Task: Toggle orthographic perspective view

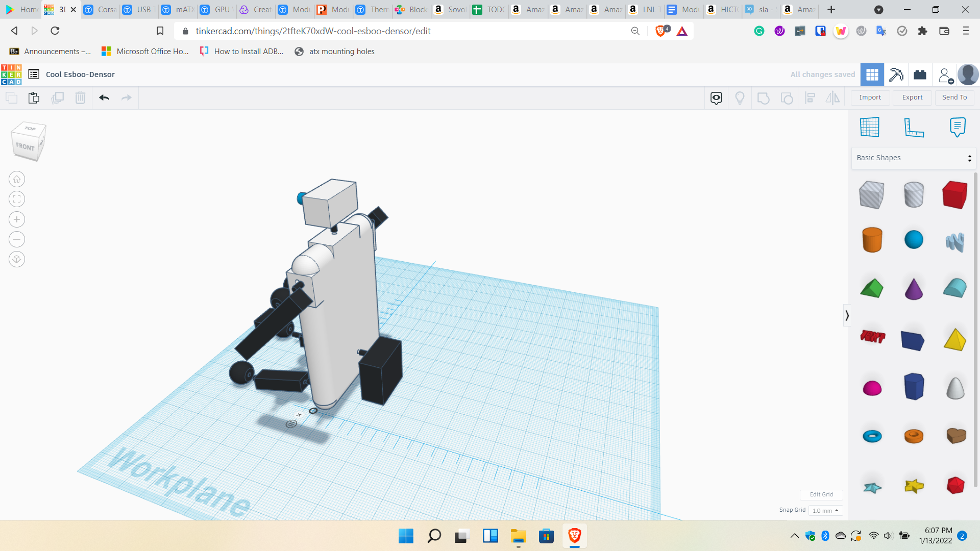Action: click(17, 259)
